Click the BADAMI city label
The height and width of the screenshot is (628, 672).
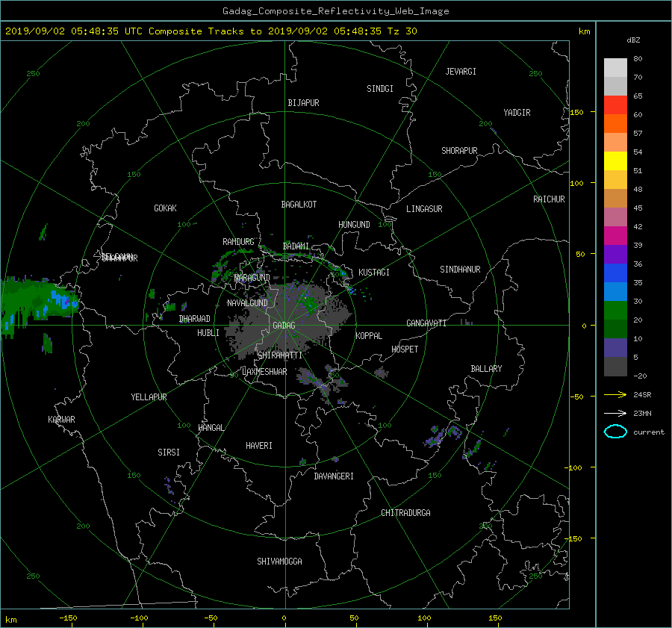296,246
